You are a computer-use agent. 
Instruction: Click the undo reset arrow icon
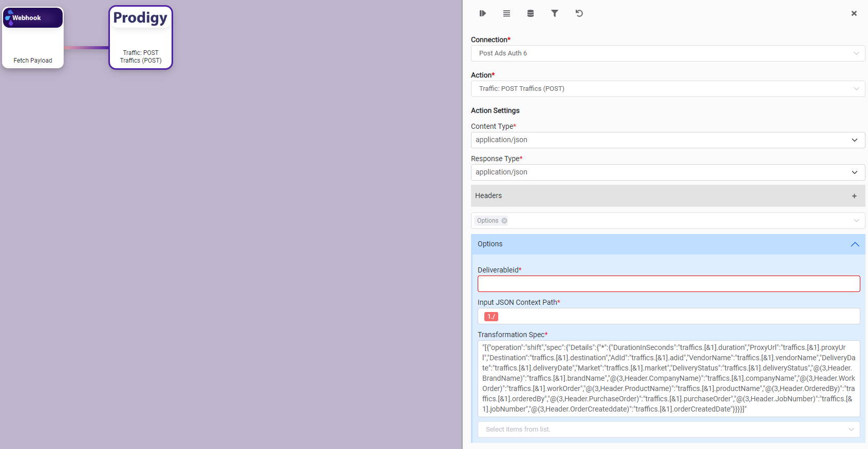click(579, 13)
